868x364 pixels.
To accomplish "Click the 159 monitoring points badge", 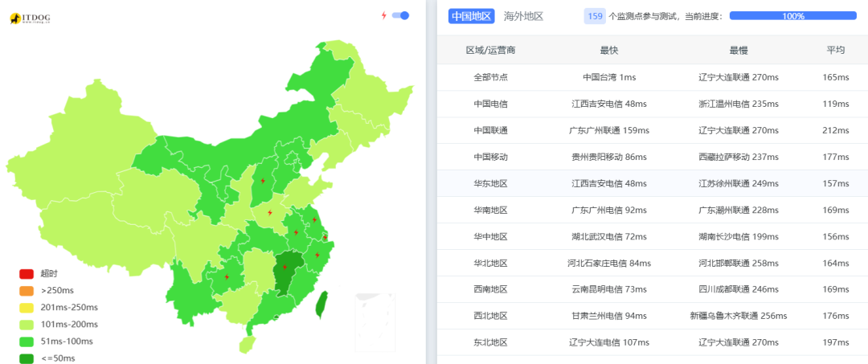I will (595, 16).
